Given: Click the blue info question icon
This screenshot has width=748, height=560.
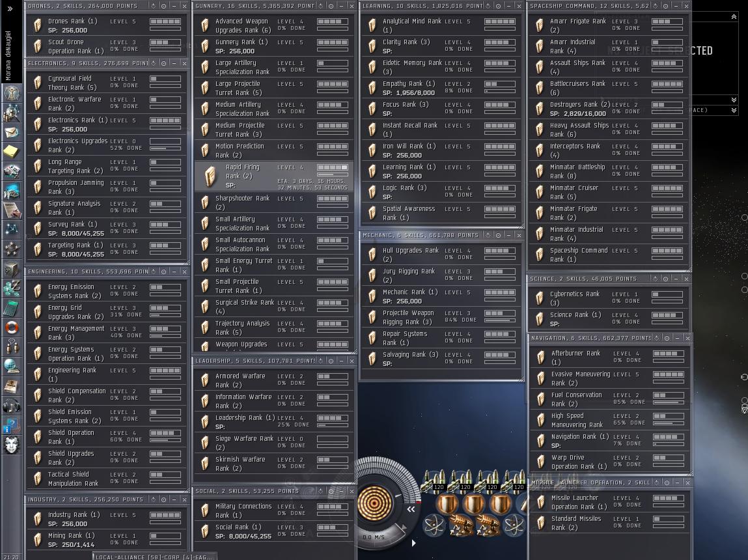Looking at the screenshot, I should click(12, 425).
